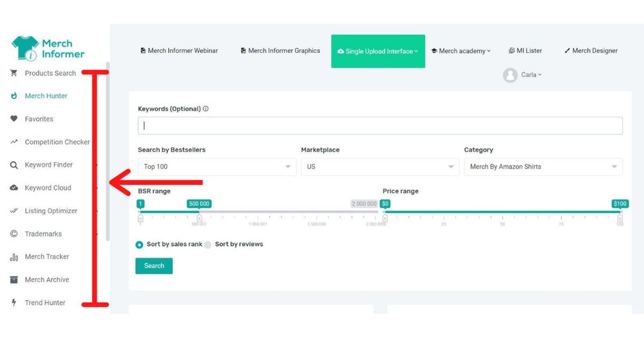Screen dimensions: 644x338
Task: Open Favorites from the sidebar
Action: point(39,119)
